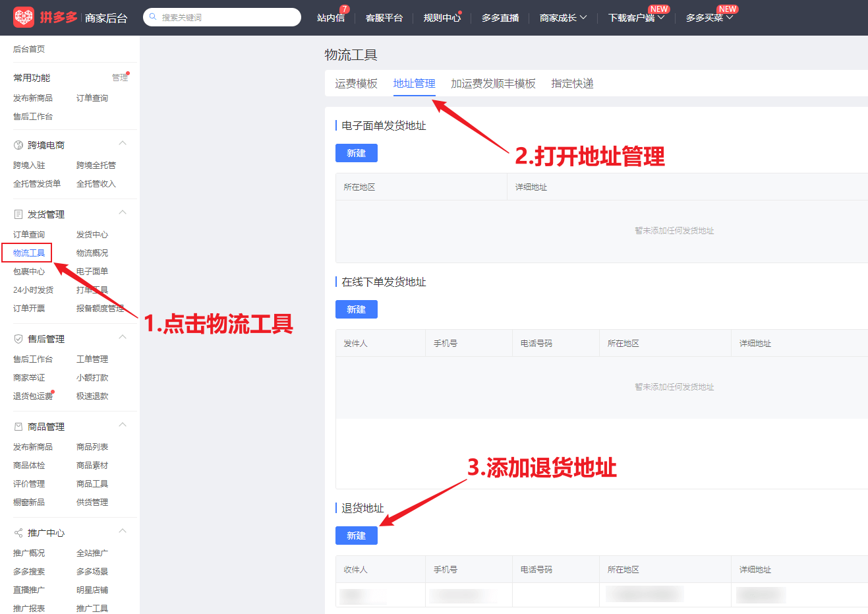Open 商品工具 link
868x614 pixels.
(92, 484)
